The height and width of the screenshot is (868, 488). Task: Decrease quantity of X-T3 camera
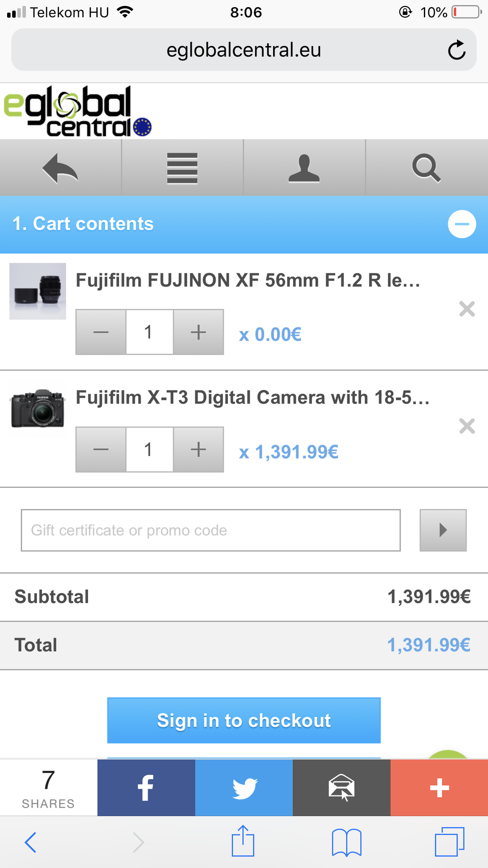101,450
